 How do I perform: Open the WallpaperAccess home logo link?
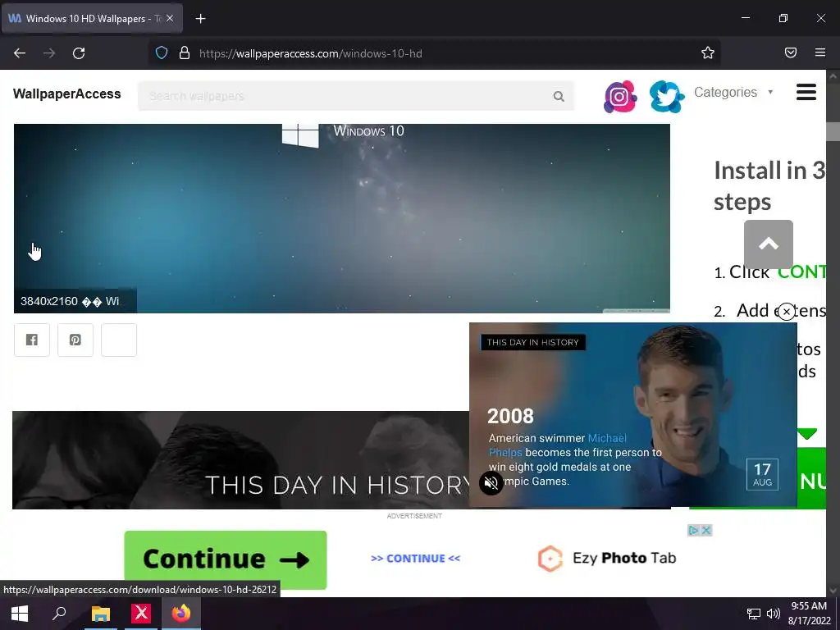(x=67, y=94)
